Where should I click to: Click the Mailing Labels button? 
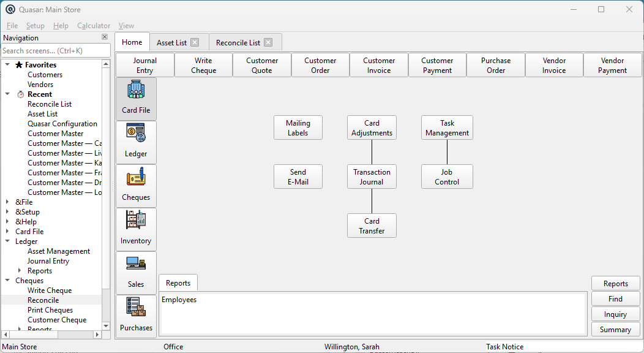pos(298,128)
